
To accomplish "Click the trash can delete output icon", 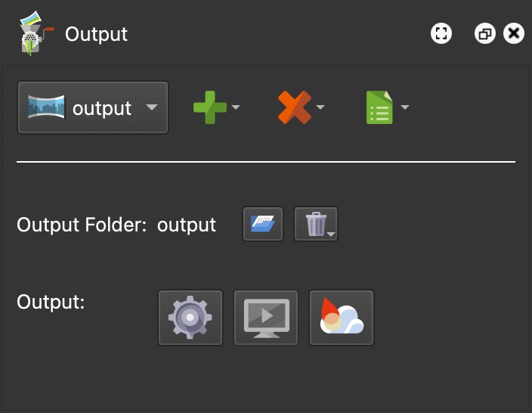I will coord(314,224).
